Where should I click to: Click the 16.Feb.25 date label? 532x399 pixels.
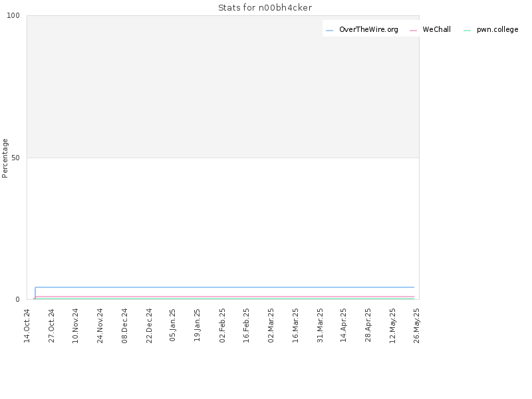click(246, 325)
